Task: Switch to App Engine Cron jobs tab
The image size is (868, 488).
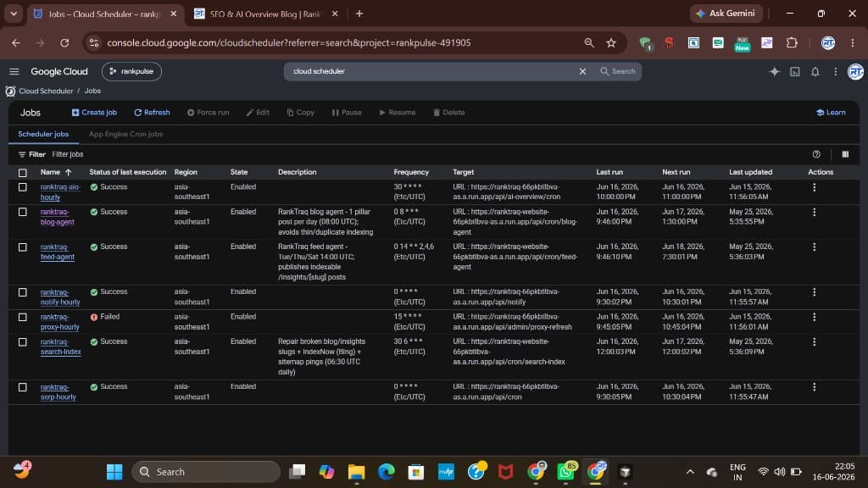Action: tap(125, 134)
